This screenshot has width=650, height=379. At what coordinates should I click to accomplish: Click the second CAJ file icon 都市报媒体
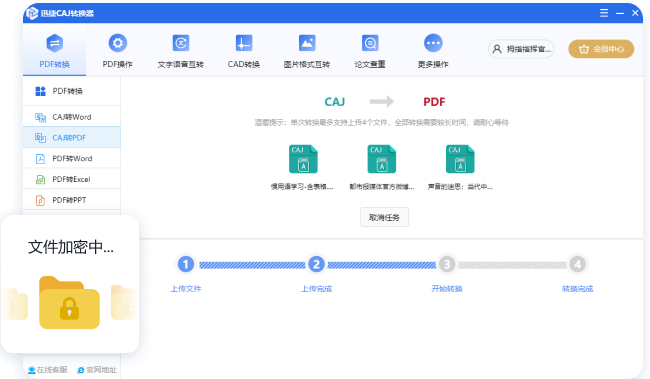(x=382, y=159)
